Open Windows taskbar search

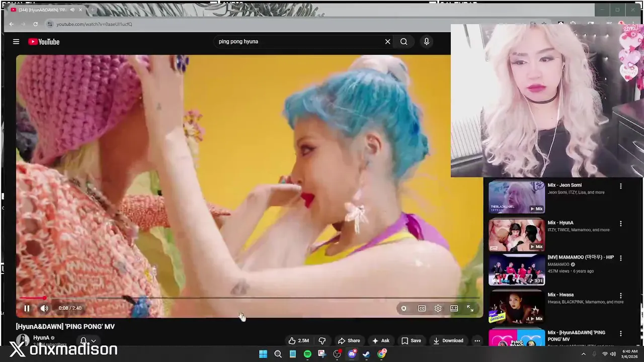coord(278,354)
